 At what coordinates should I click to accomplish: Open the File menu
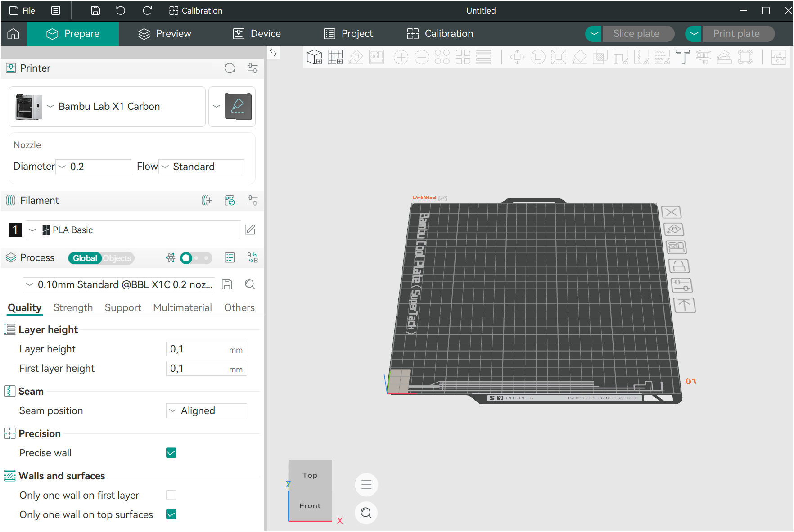click(x=22, y=10)
